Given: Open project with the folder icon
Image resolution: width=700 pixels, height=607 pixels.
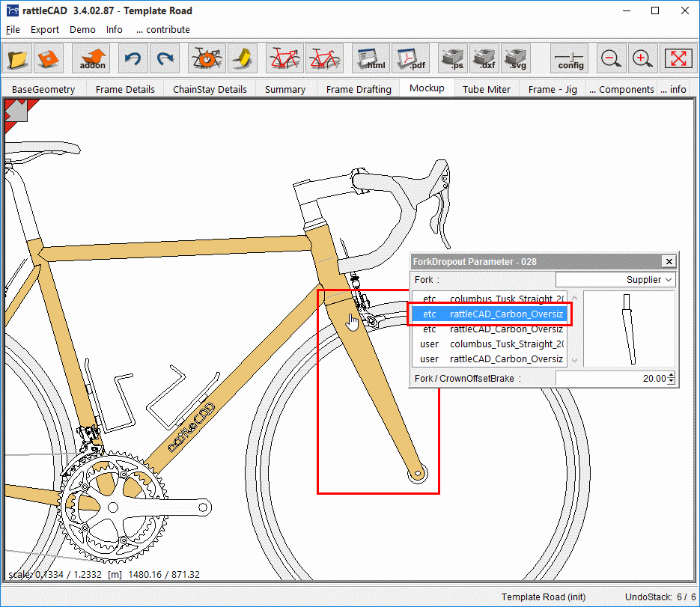Looking at the screenshot, I should tap(17, 58).
